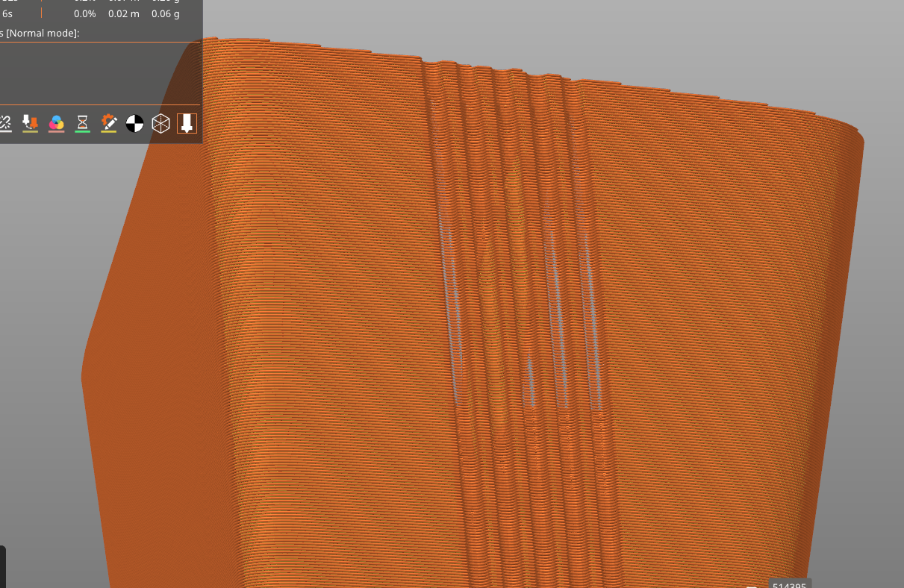Screen dimensions: 904x588
Task: Toggle custom G-code gear-pencil icon
Action: [x=108, y=123]
